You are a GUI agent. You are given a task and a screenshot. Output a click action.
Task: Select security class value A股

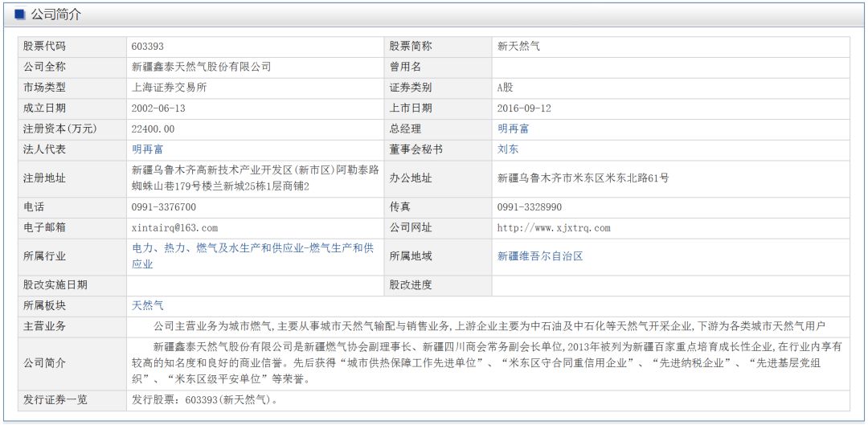click(x=506, y=88)
